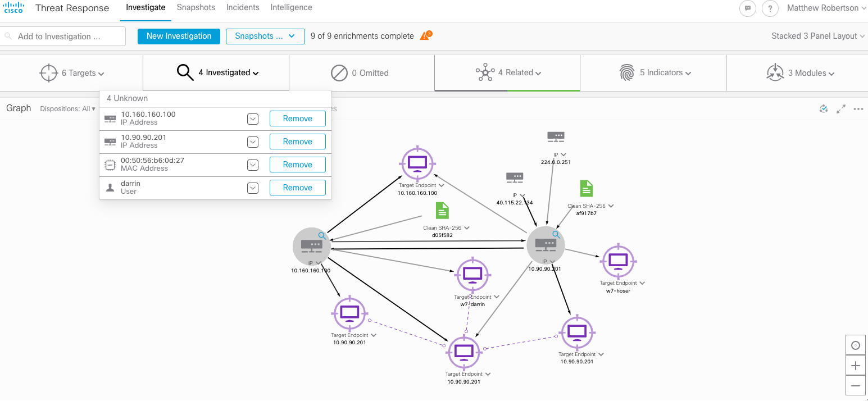Open the graph panel three-dots menu
This screenshot has height=401, width=868.
click(x=858, y=109)
